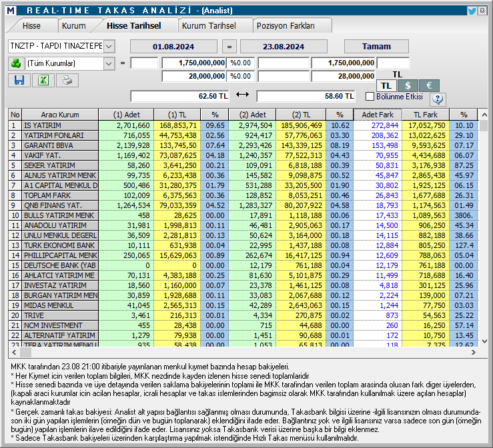Click the TURK EKONOMI BANK row

[243, 245]
